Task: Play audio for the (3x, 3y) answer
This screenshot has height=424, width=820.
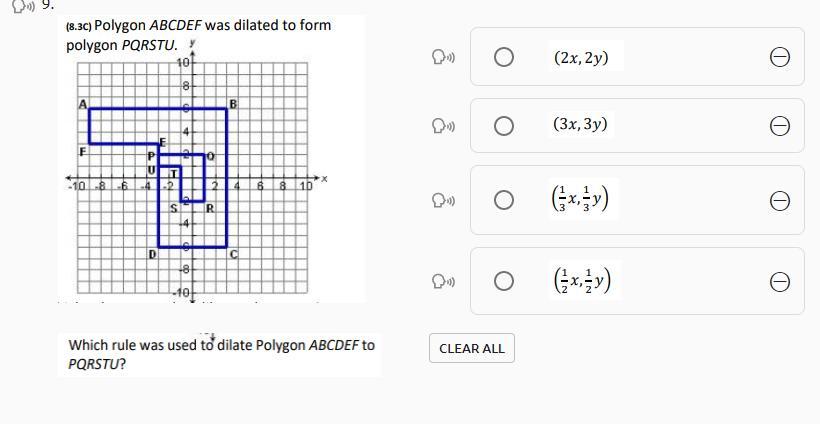Action: click(x=443, y=126)
